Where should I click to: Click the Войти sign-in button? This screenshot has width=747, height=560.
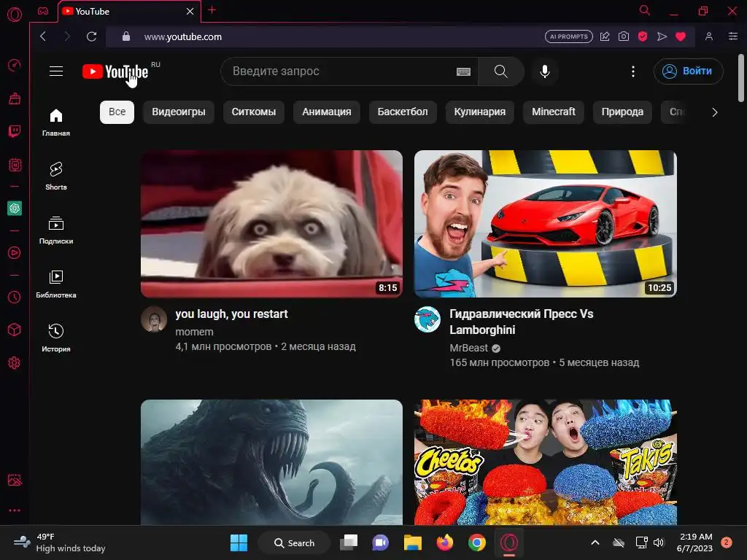(x=689, y=71)
